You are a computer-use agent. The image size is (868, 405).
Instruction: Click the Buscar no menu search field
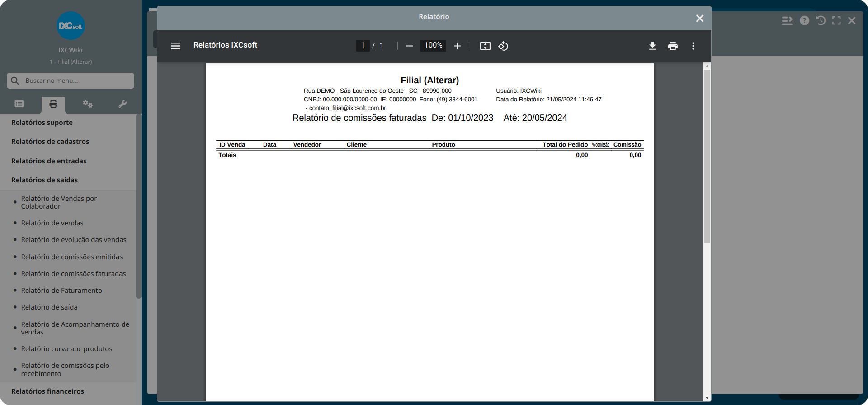click(71, 81)
